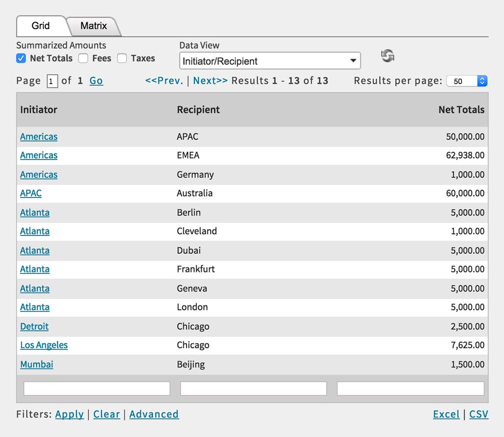This screenshot has width=504, height=437.
Task: Apply the filters
Action: [69, 414]
